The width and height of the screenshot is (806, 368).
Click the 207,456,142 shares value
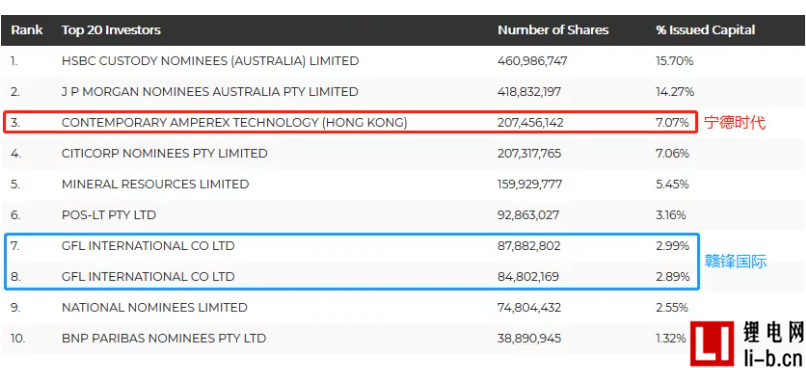pos(530,123)
